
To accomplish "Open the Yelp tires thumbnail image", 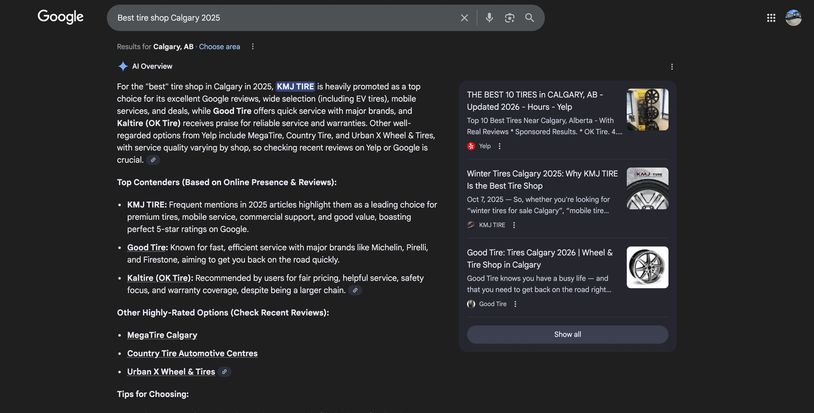I will point(647,110).
